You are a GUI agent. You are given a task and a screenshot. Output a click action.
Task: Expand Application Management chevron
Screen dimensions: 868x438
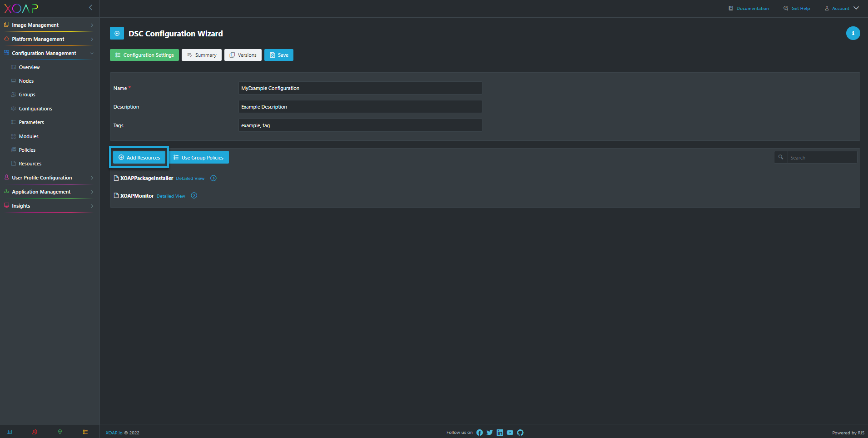point(92,192)
